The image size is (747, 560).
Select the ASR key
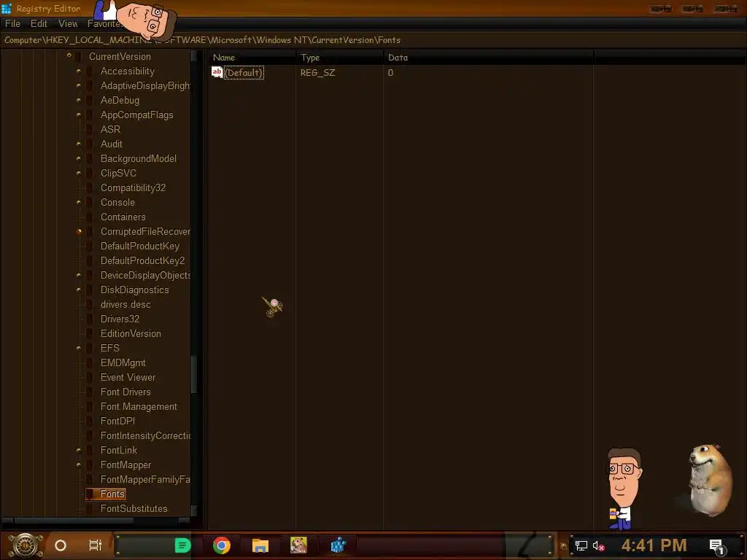110,130
